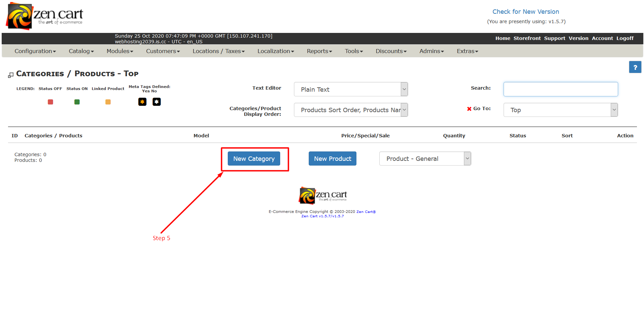Click the small icon beside Categories heading
This screenshot has width=644, height=315.
11,75
